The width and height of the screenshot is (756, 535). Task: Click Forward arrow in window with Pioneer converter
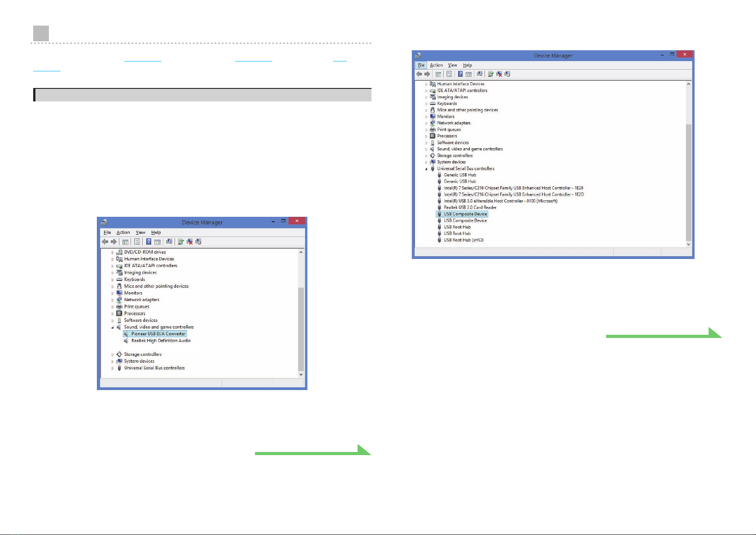click(x=114, y=241)
